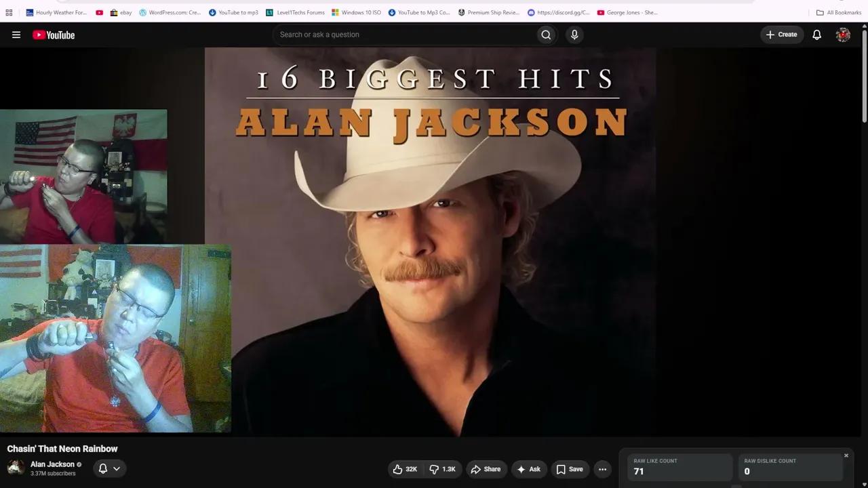Viewport: 868px width, 488px height.
Task: Click the magnifier search button
Action: tap(546, 35)
